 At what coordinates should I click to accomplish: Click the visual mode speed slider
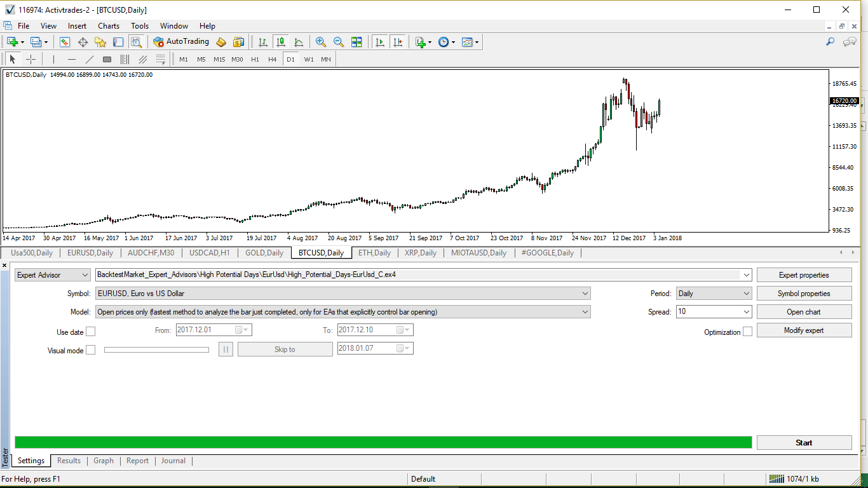point(156,349)
